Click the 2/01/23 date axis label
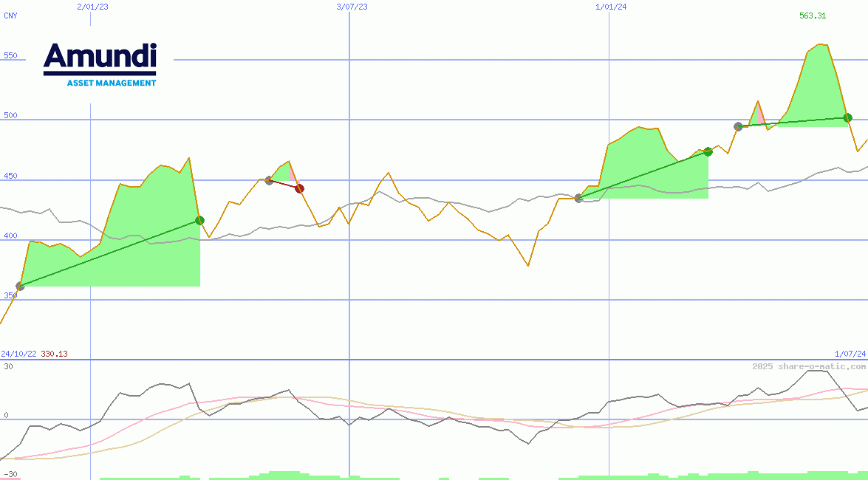 click(x=92, y=7)
